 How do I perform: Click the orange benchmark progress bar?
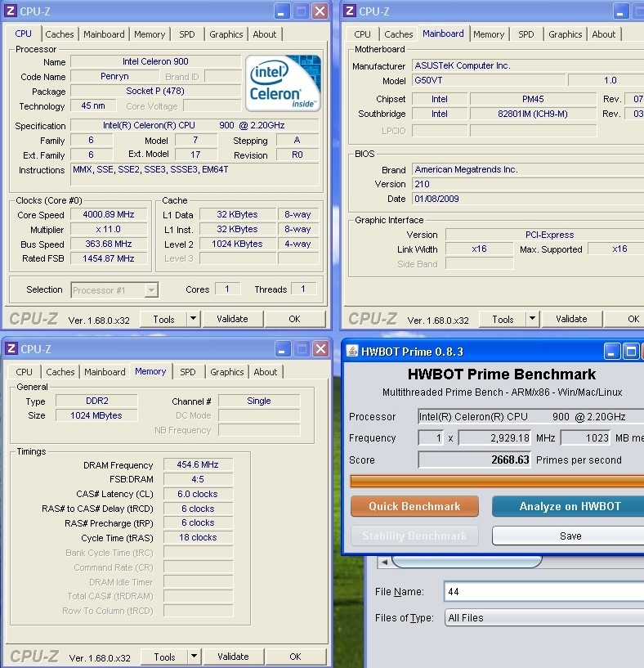point(497,481)
